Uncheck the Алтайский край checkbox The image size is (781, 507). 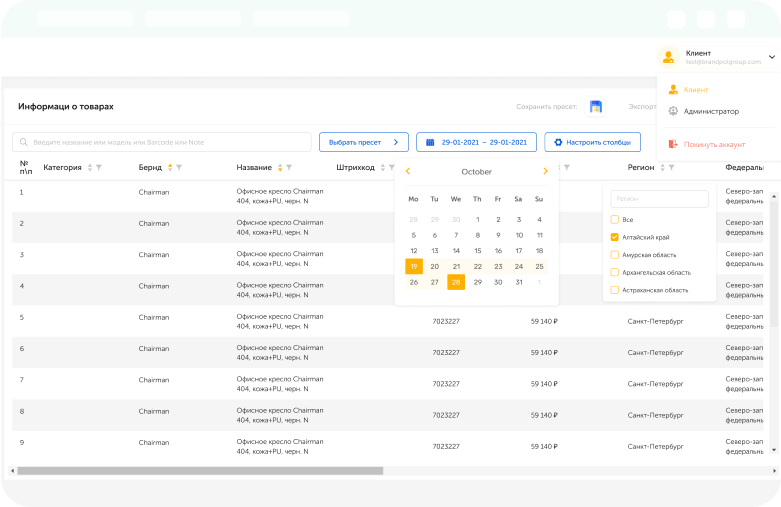615,237
